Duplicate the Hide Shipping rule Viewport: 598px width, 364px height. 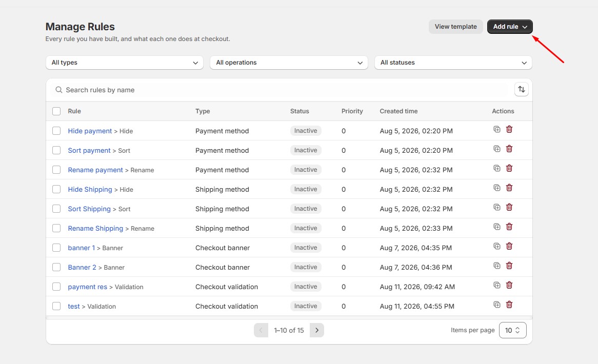pos(496,188)
